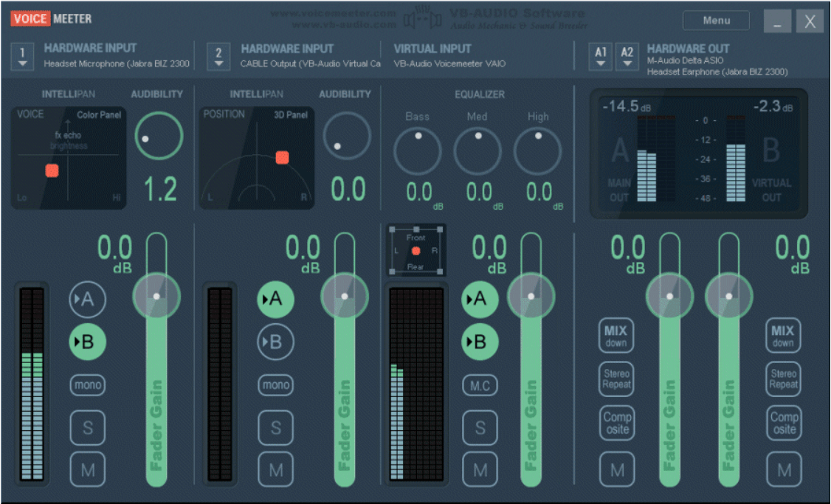Click the Front/Rear panner red dot
The image size is (831, 504).
(x=416, y=251)
